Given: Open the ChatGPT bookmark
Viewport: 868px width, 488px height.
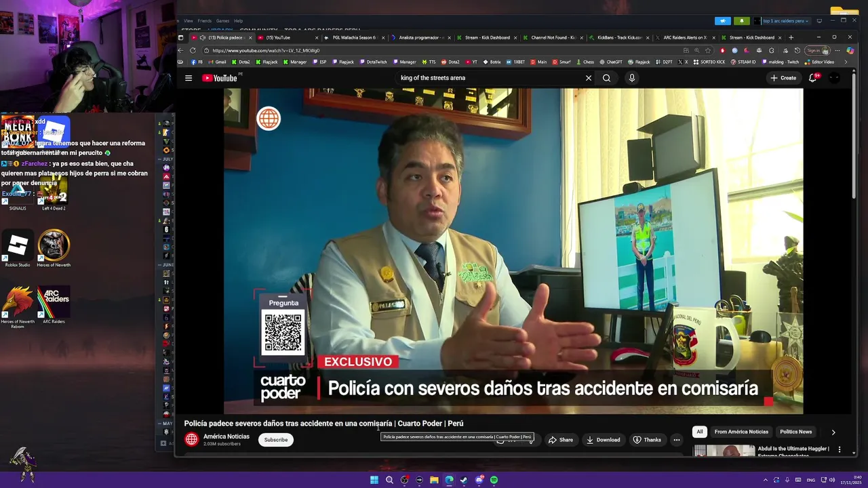Looking at the screenshot, I should [611, 62].
